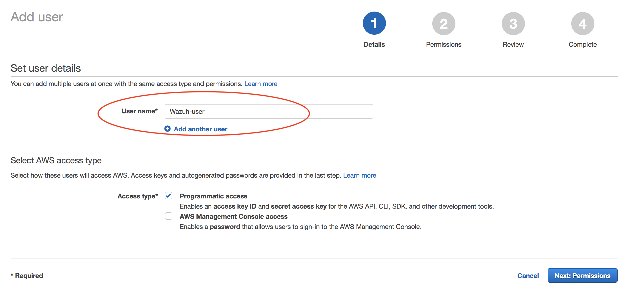This screenshot has height=290, width=644.
Task: Open the Details step label
Action: pos(374,44)
